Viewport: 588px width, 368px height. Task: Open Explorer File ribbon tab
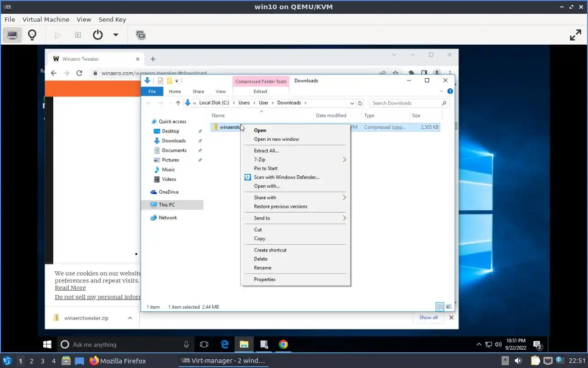(152, 92)
